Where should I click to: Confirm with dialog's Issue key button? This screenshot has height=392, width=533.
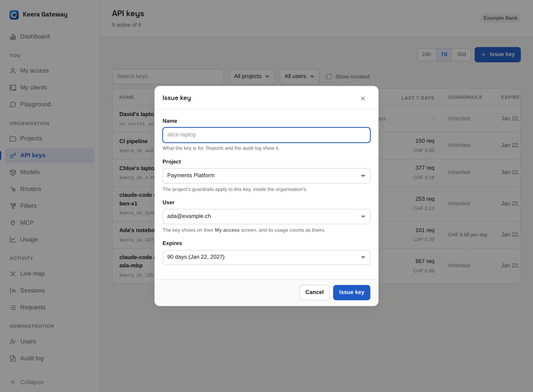352,293
